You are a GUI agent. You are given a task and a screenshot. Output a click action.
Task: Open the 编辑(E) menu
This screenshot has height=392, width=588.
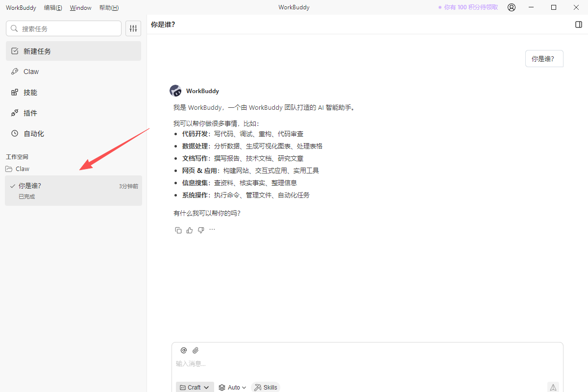53,8
